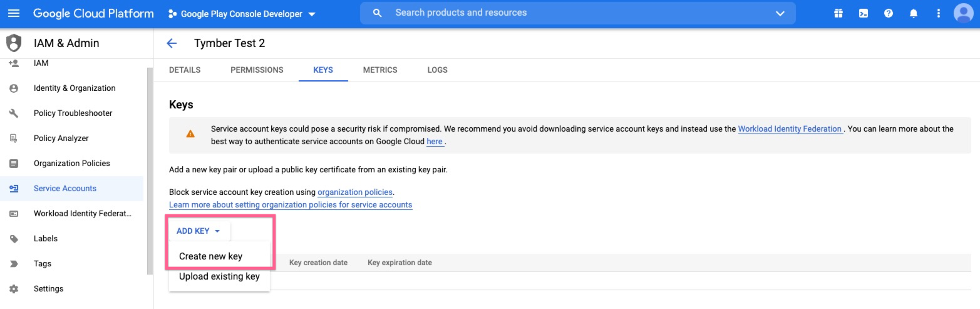
Task: Open the hamburger navigation menu
Action: click(14, 13)
